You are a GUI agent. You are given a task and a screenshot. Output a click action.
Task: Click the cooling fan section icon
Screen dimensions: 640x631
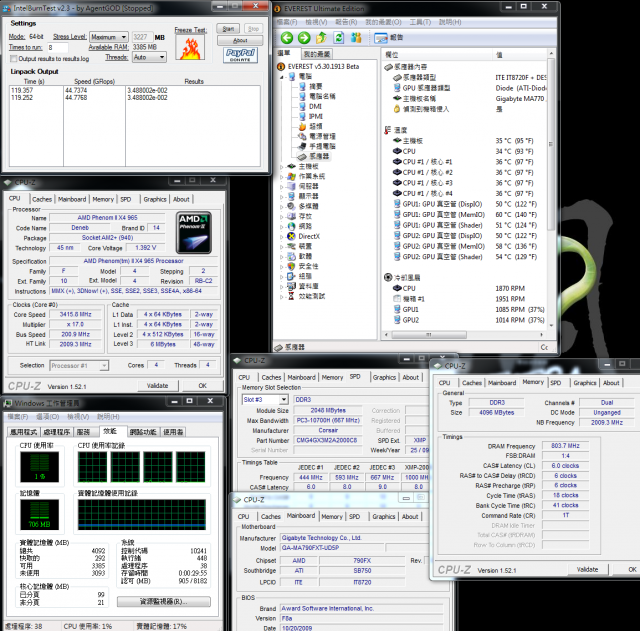(388, 278)
